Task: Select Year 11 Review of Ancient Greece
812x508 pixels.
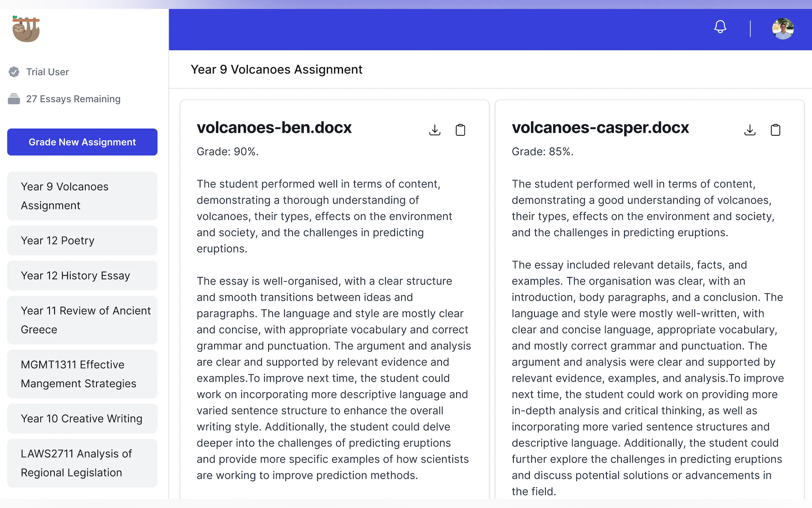Action: (82, 320)
